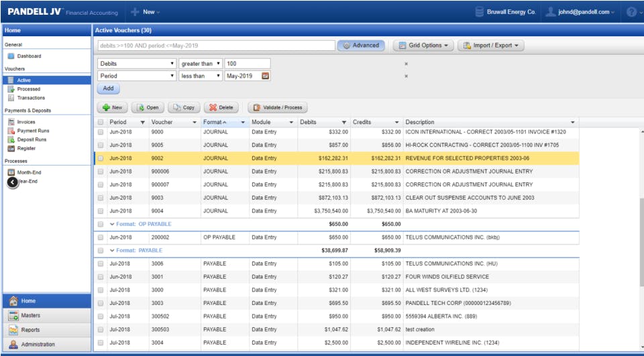Collapse the Format: PAYABLE group
The height and width of the screenshot is (356, 644).
(112, 251)
